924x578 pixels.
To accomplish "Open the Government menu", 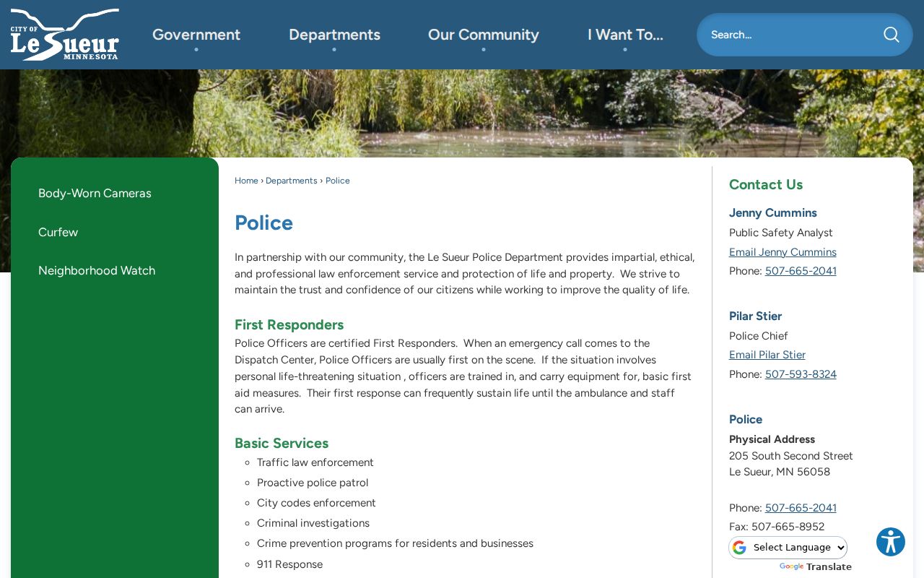I will pos(196,35).
